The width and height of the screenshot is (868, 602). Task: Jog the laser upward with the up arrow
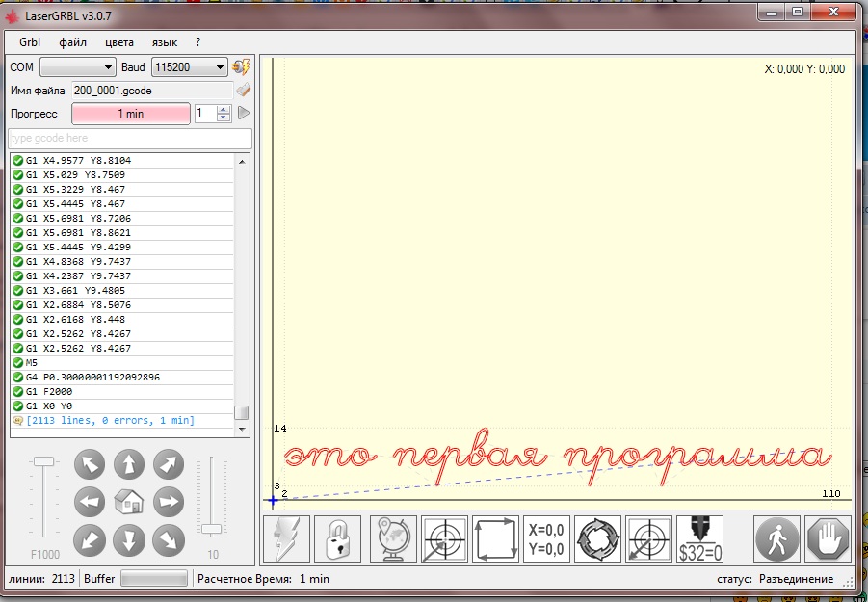tap(129, 463)
